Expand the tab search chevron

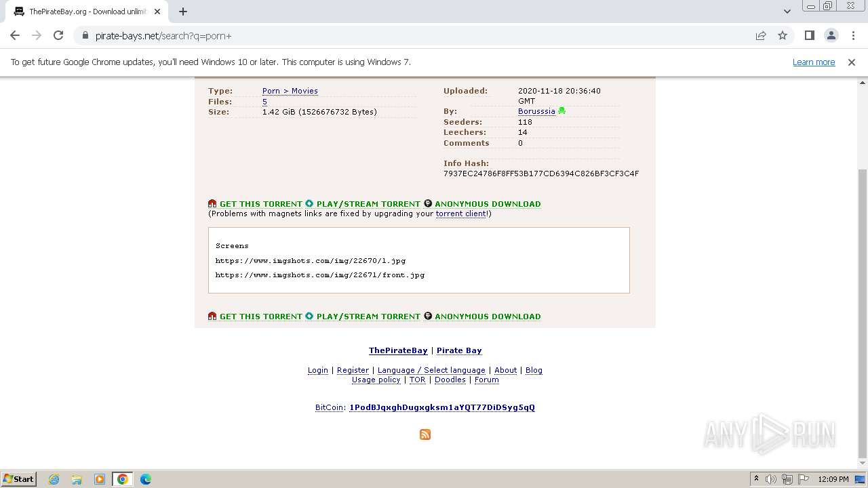tap(787, 12)
